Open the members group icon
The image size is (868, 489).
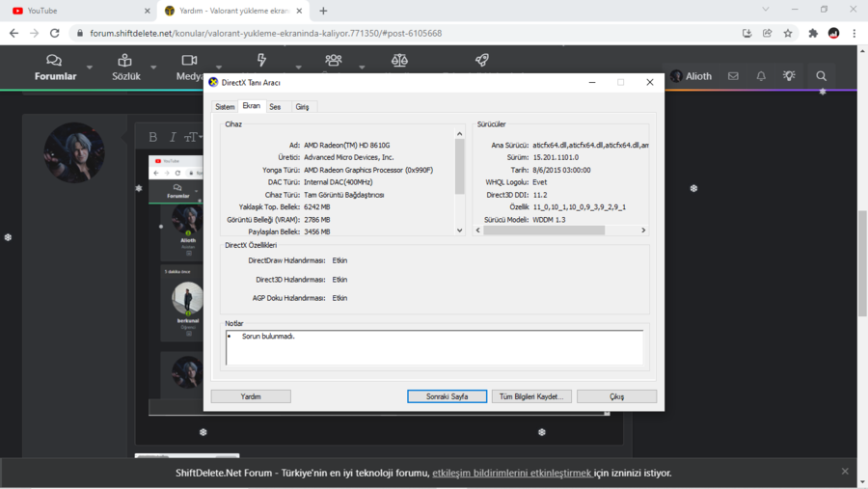tap(334, 60)
